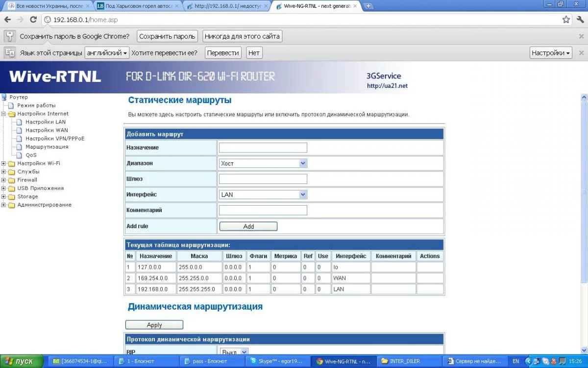Image resolution: width=588 pixels, height=368 pixels.
Task: Click the address bar URL field
Action: 304,20
